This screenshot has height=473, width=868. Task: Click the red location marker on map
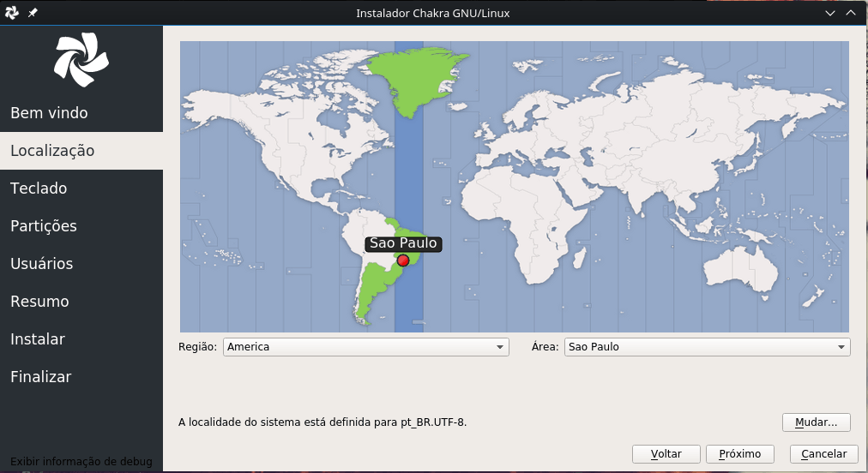[x=403, y=260]
